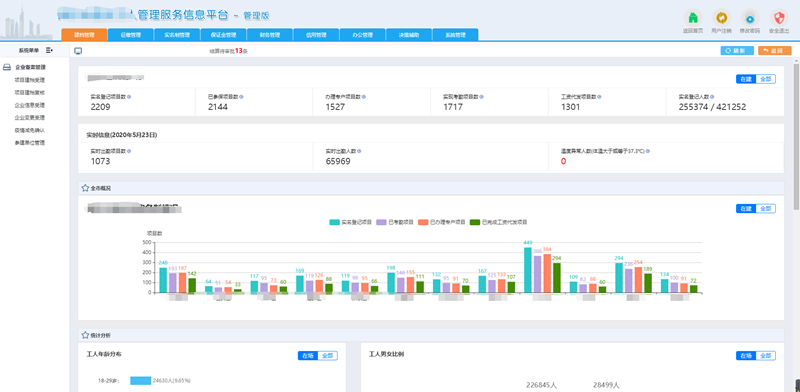Open 企业信息受理 in sidebar

(x=30, y=105)
